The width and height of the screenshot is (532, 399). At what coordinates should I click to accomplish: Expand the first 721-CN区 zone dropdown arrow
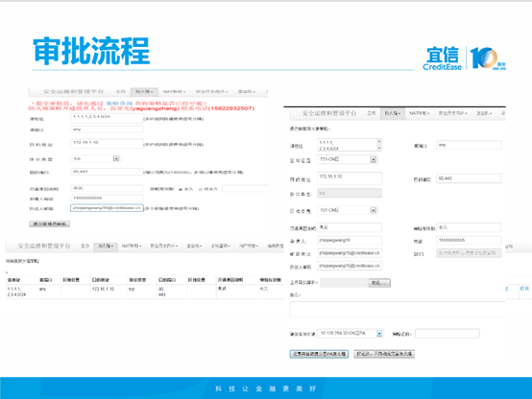pyautogui.click(x=374, y=159)
